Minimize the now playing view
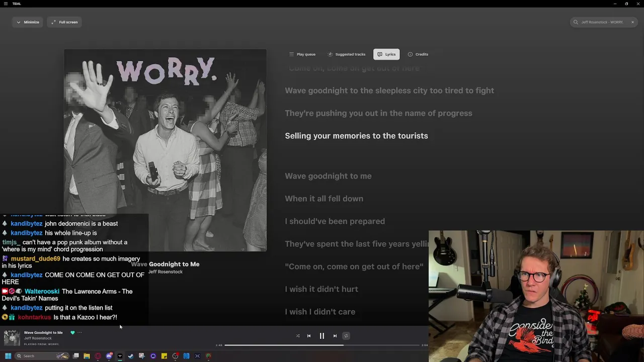 click(28, 22)
